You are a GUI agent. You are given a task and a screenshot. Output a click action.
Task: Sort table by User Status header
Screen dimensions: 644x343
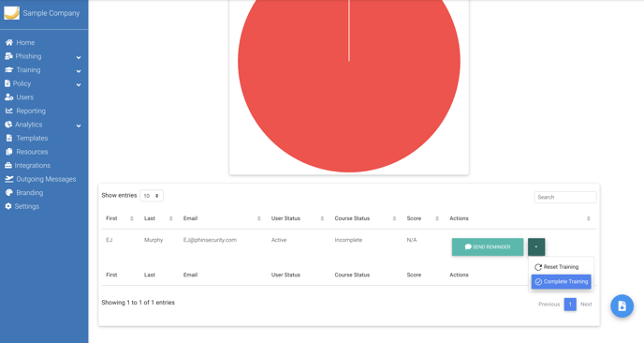click(298, 218)
